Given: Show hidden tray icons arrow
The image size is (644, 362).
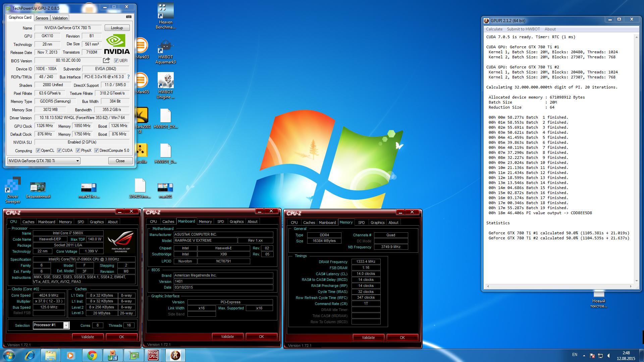Looking at the screenshot, I should click(584, 355).
